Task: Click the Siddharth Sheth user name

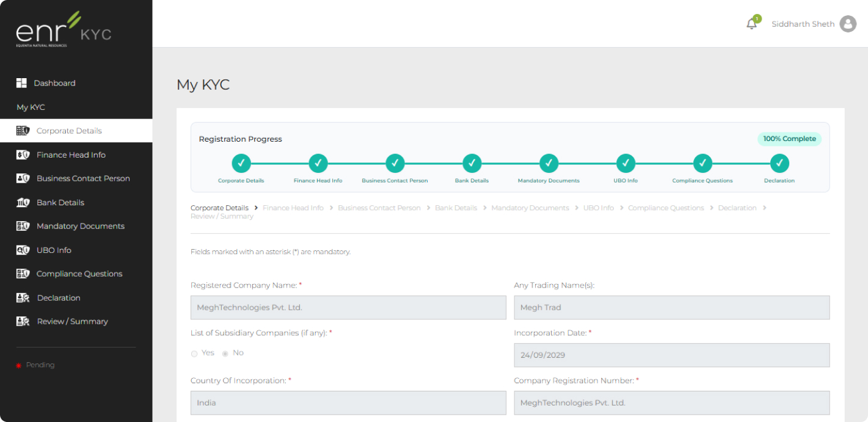Action: (803, 24)
